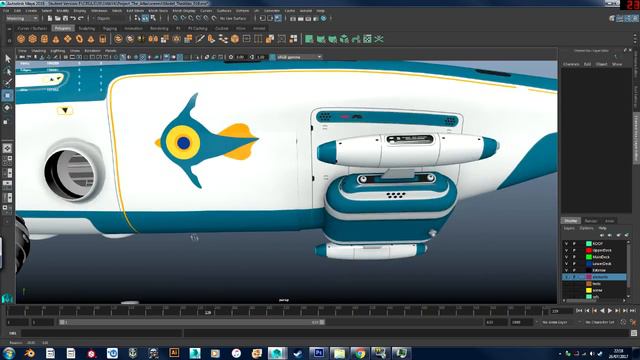Create a polygon cylinder from the shelf
The height and width of the screenshot is (360, 640).
[44, 39]
